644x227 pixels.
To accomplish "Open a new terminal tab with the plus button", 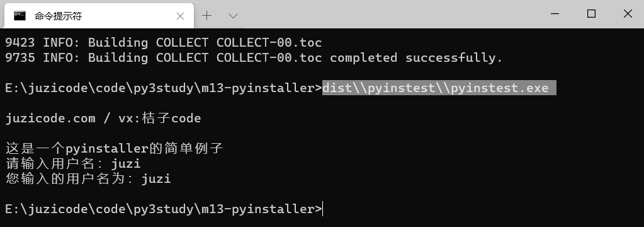I will click(x=207, y=16).
